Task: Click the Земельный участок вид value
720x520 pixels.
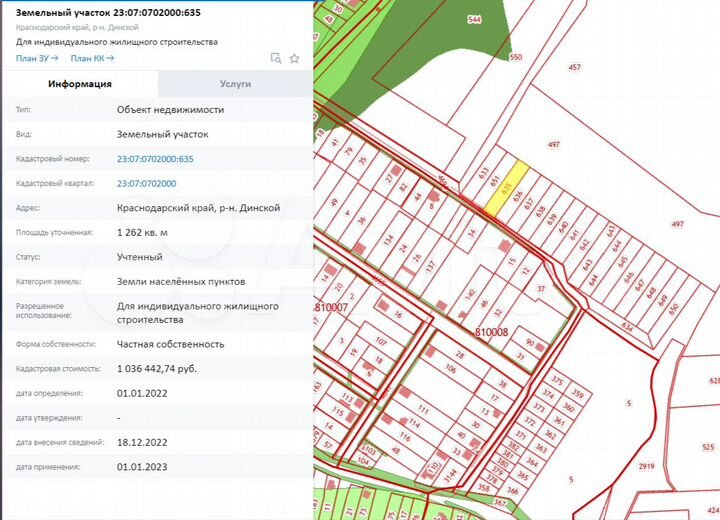Action: pos(163,134)
